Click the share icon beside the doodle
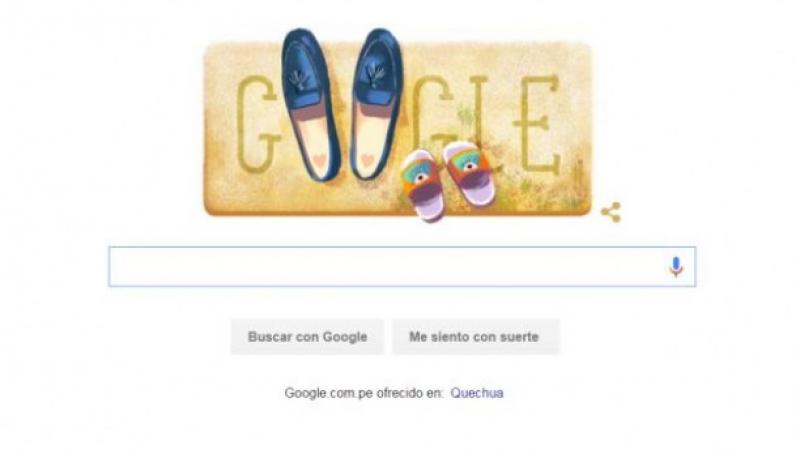The width and height of the screenshot is (800, 450). click(611, 212)
